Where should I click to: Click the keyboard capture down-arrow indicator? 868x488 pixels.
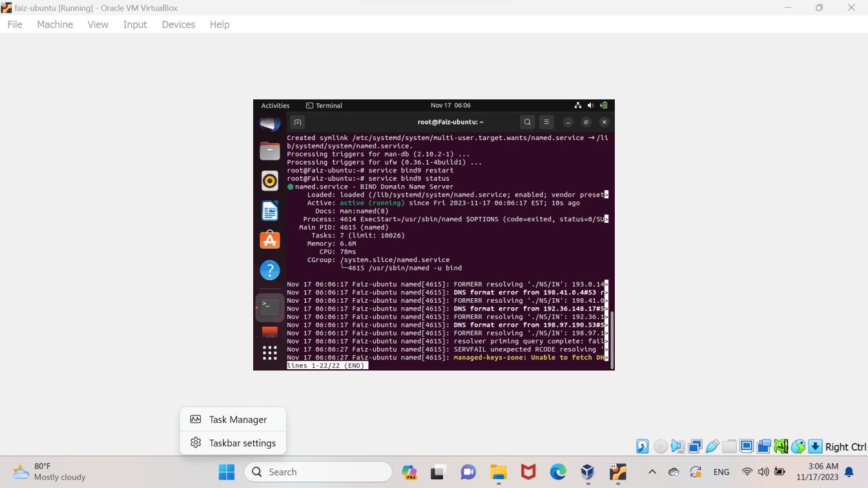tap(815, 446)
